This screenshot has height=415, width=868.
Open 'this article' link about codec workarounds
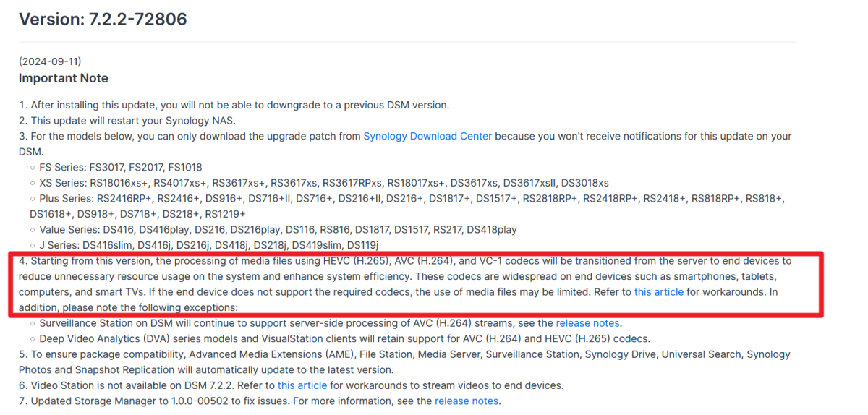click(659, 292)
